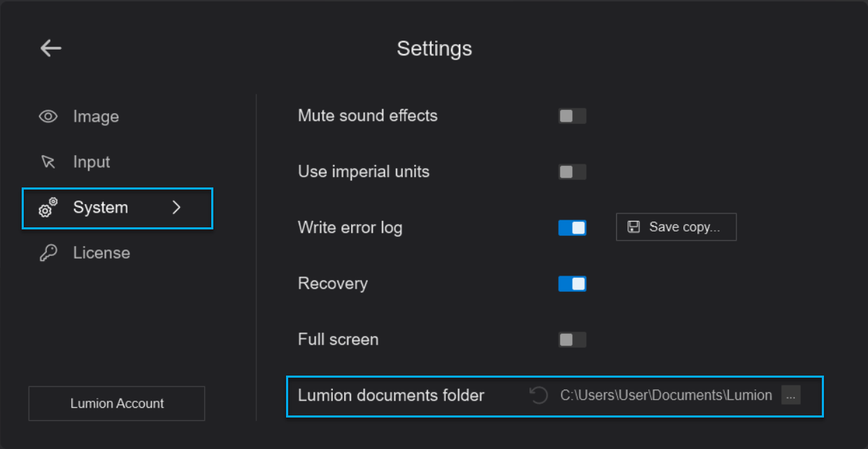Click the gear icon beside System
Image resolution: width=868 pixels, height=449 pixels.
[47, 208]
